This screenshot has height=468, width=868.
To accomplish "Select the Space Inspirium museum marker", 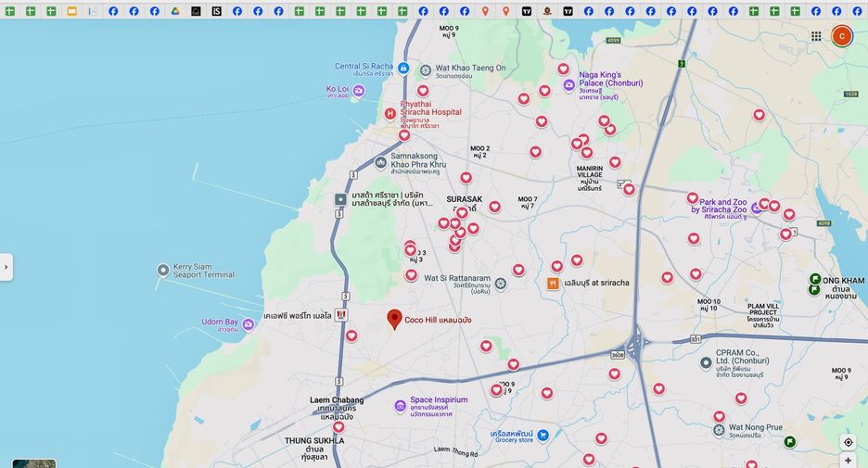I will click(x=401, y=407).
